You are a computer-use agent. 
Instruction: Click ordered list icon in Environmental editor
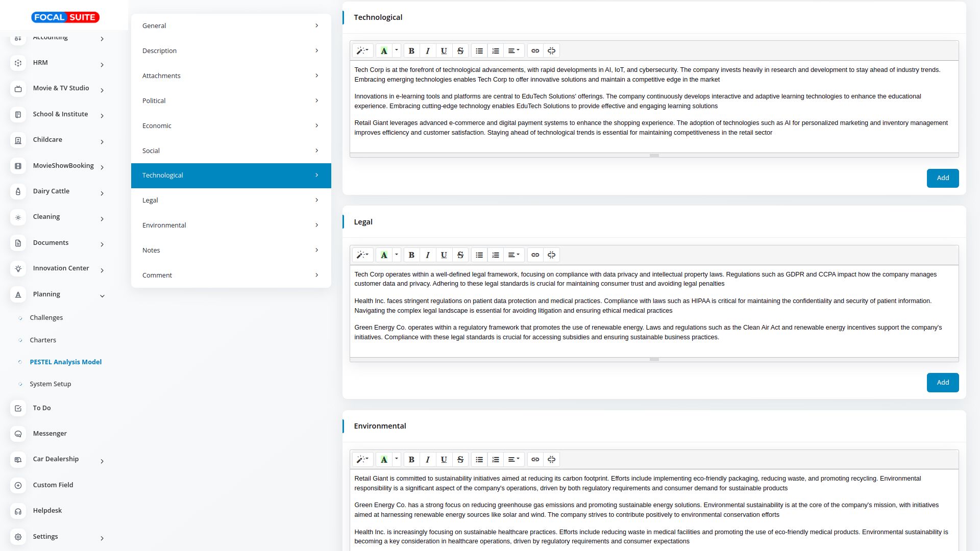(x=496, y=460)
